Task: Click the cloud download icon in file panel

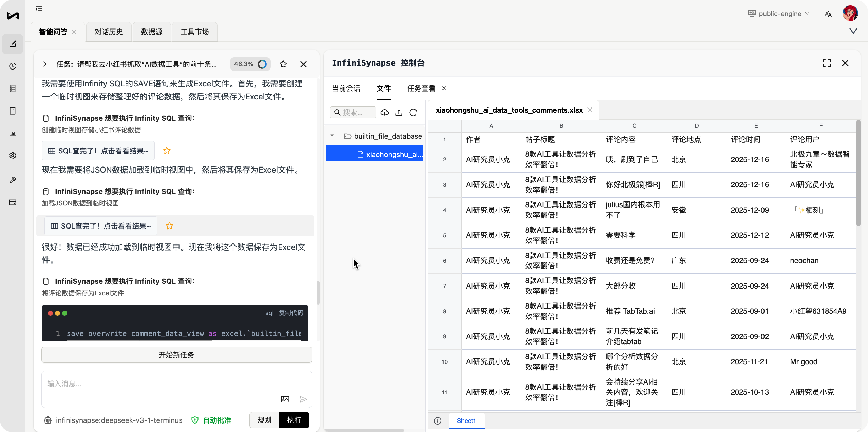Action: pos(384,113)
